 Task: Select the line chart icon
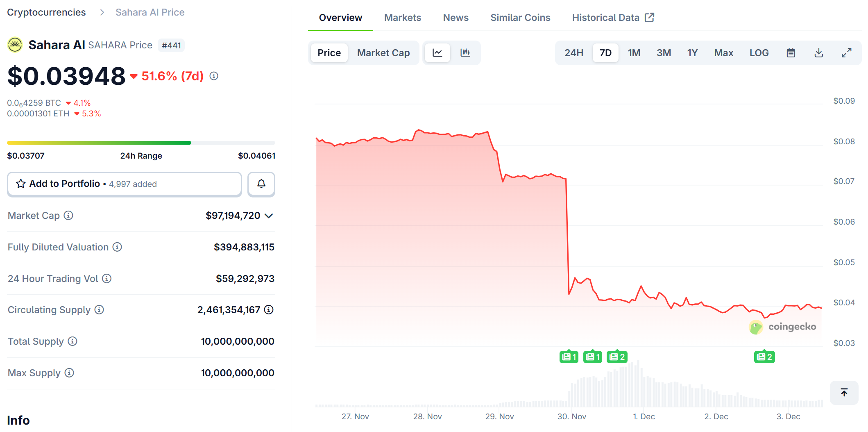[437, 52]
